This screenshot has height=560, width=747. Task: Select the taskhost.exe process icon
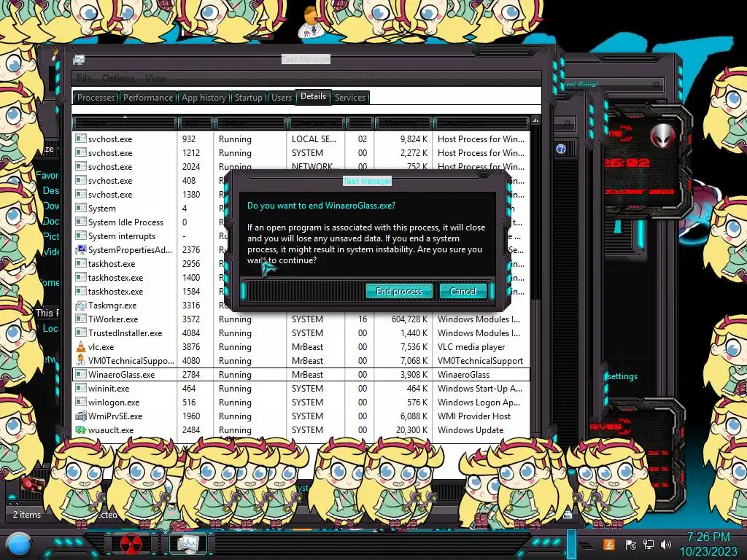point(81,263)
